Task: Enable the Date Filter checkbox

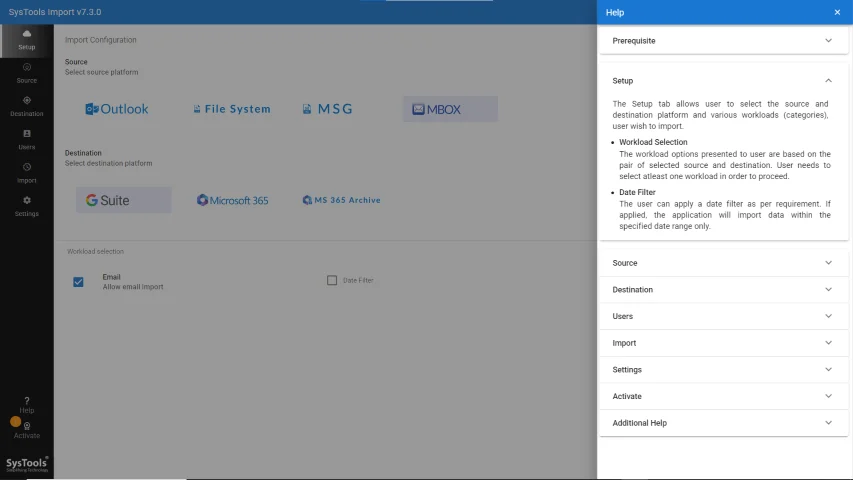Action: click(332, 280)
